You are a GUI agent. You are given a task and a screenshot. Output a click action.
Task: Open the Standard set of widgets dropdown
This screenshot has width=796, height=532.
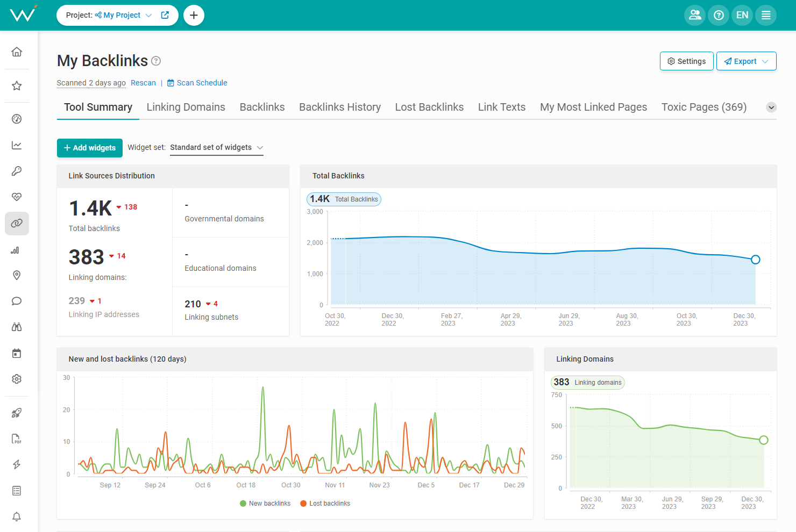click(x=216, y=147)
